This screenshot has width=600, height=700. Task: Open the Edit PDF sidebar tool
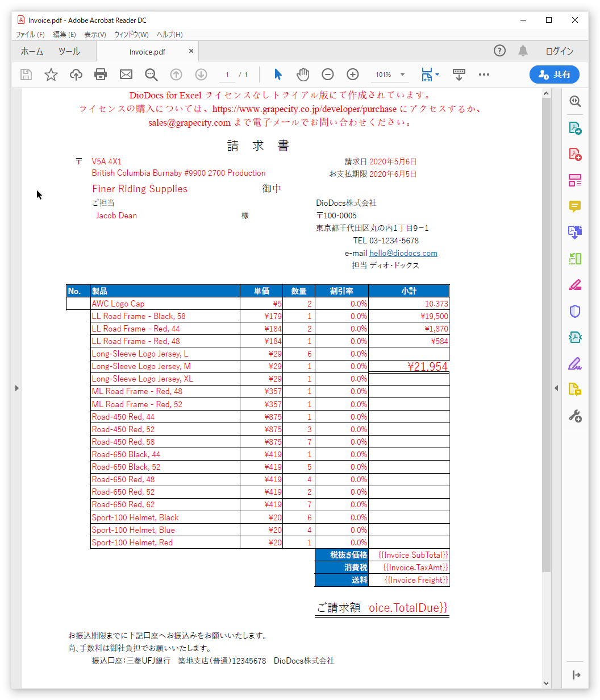point(575,180)
